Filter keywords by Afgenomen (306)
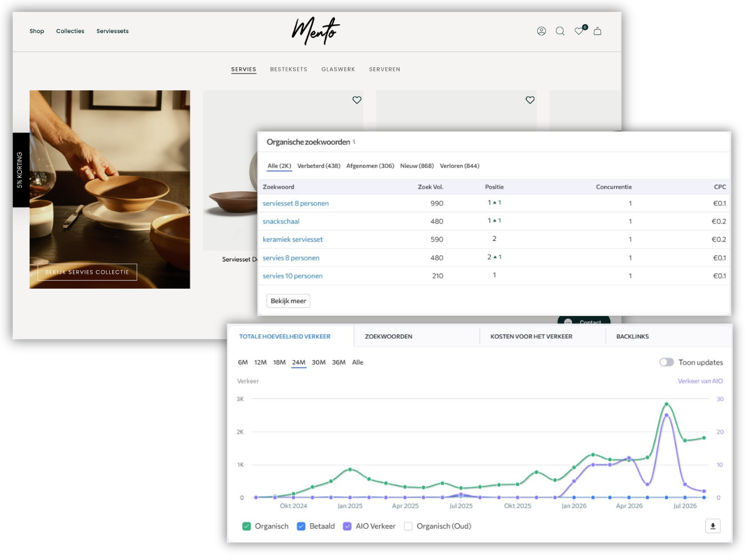747x560 pixels. point(370,166)
